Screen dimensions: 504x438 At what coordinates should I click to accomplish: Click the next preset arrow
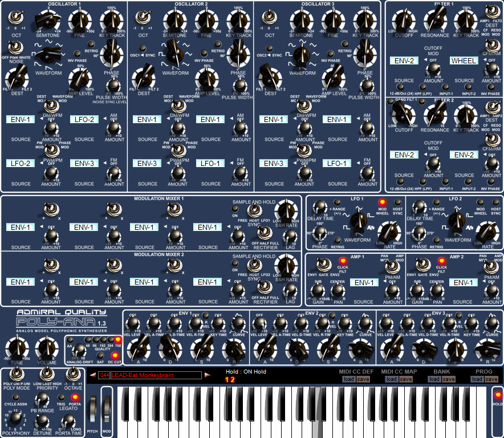click(208, 375)
